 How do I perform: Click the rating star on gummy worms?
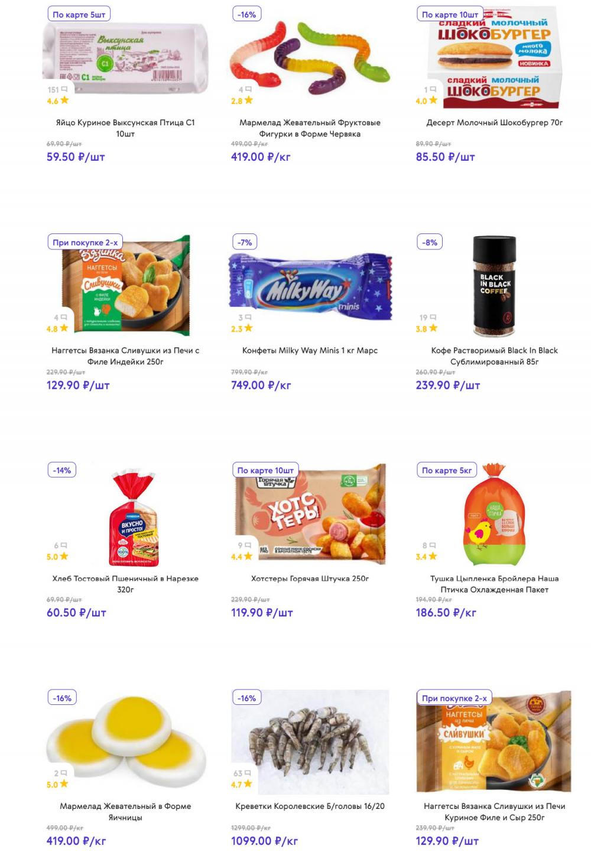[x=249, y=100]
